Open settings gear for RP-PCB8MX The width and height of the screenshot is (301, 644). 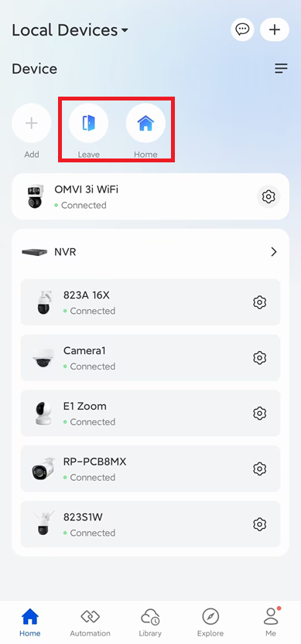(259, 469)
